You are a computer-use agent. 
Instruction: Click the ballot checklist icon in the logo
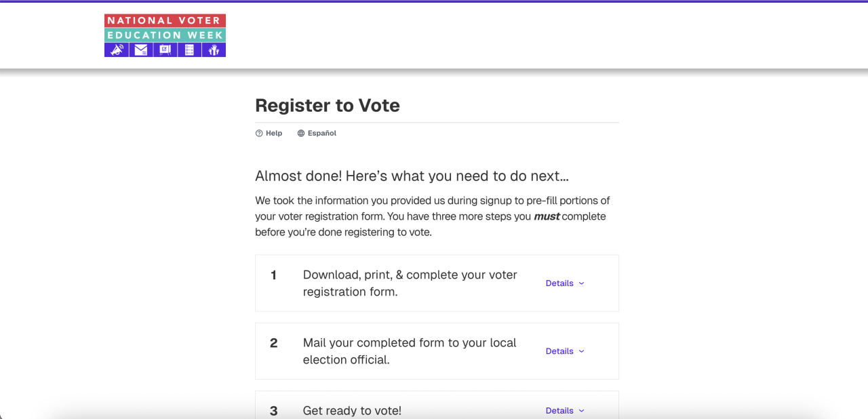click(189, 49)
